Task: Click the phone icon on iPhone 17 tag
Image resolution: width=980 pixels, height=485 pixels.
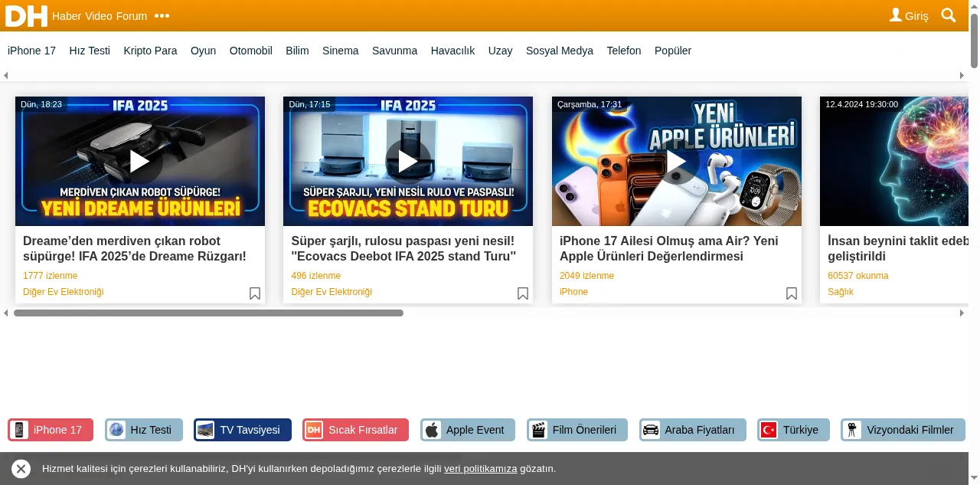Action: [x=20, y=430]
